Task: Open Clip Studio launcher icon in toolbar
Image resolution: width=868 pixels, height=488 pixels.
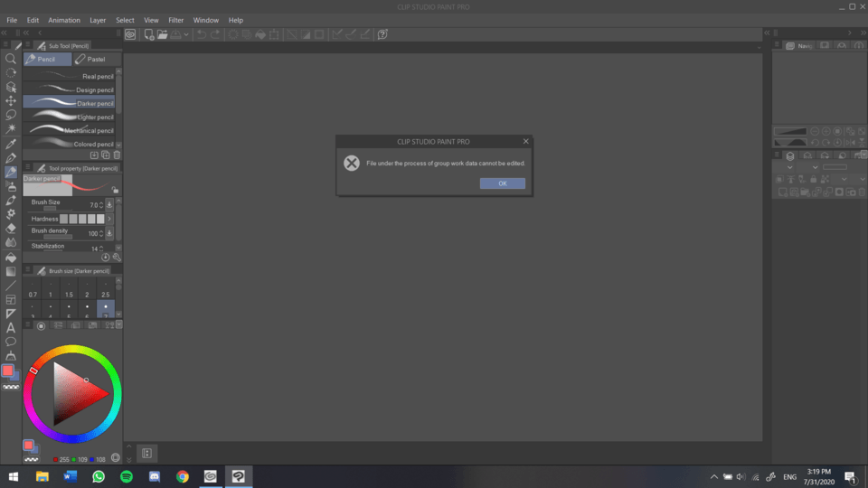Action: pos(130,34)
